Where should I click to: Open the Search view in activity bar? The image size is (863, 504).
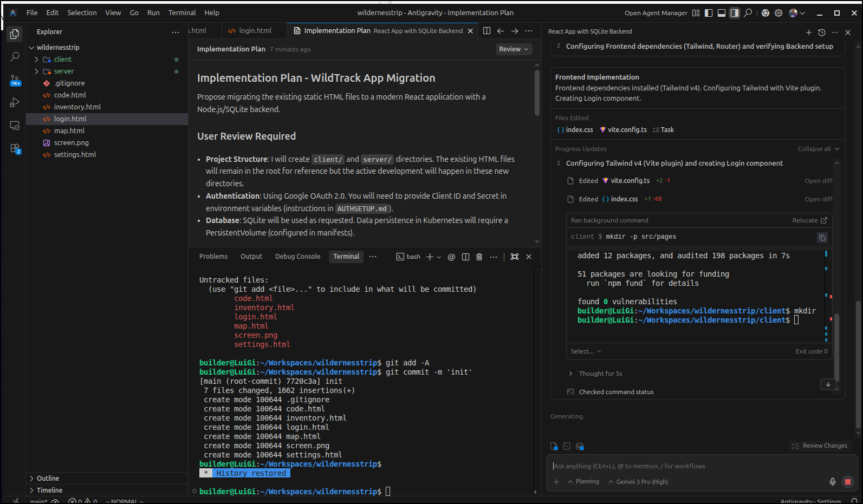point(15,56)
